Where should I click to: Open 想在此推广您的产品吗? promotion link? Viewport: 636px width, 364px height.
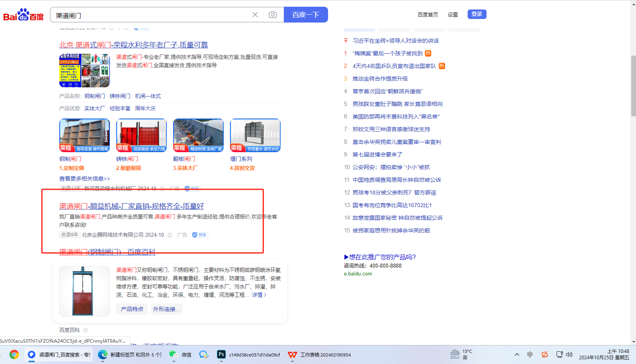click(x=380, y=257)
